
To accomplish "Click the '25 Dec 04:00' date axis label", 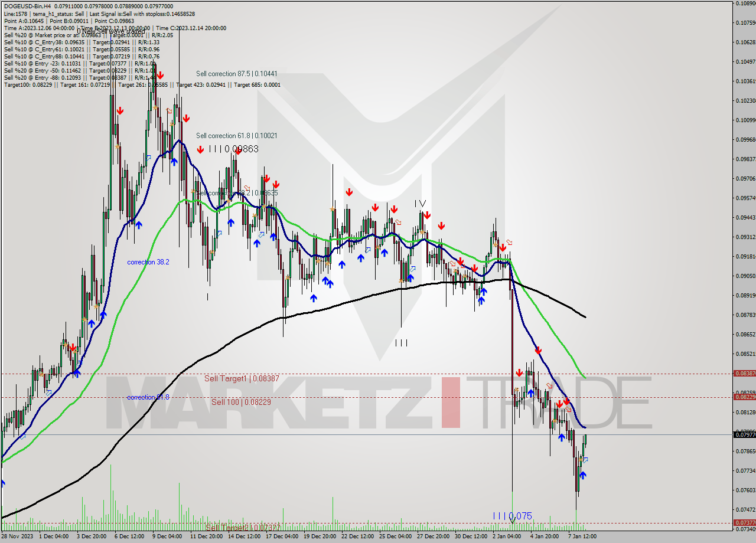I will tap(396, 537).
